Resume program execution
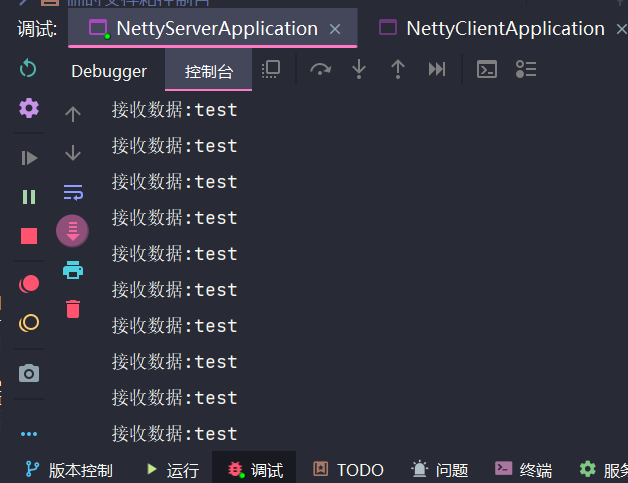The height and width of the screenshot is (483, 628). tap(29, 158)
